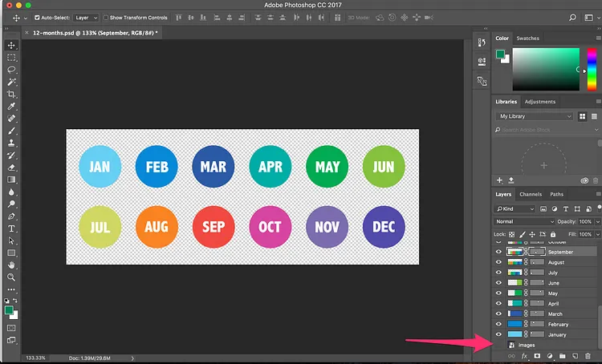Switch to the Paths tab
This screenshot has width=602, height=364.
pos(557,194)
